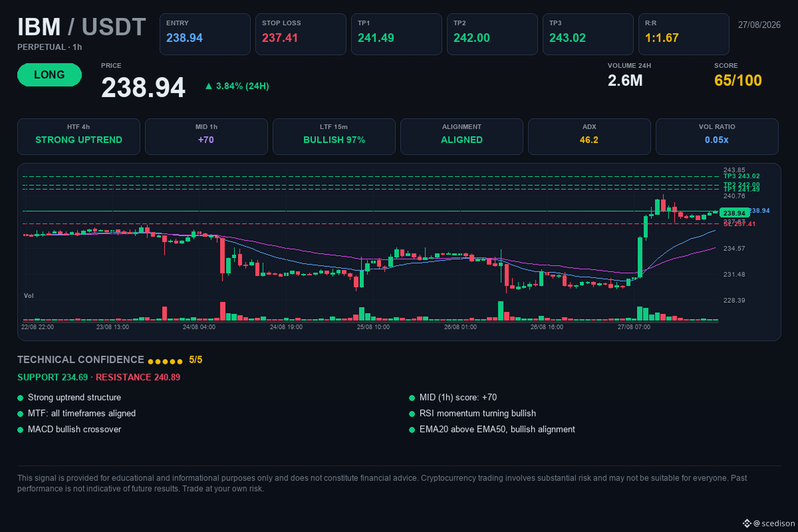Click the 24/08 04:00 time label

coord(199,327)
